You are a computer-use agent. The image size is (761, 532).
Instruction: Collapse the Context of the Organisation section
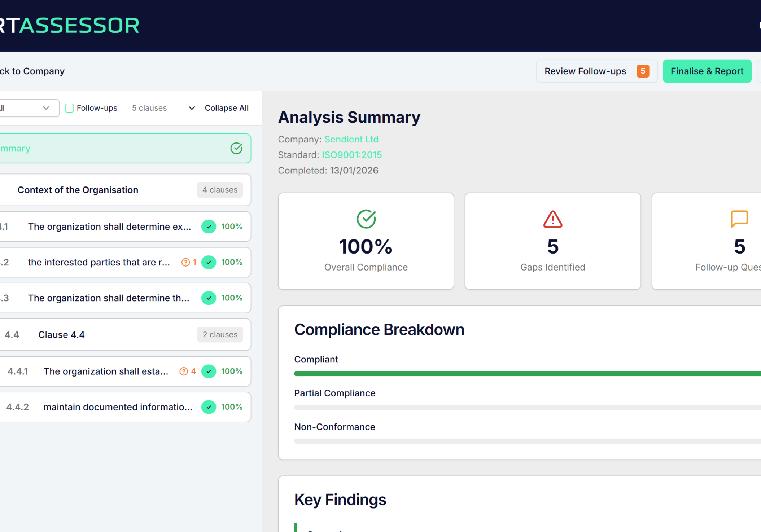point(78,190)
